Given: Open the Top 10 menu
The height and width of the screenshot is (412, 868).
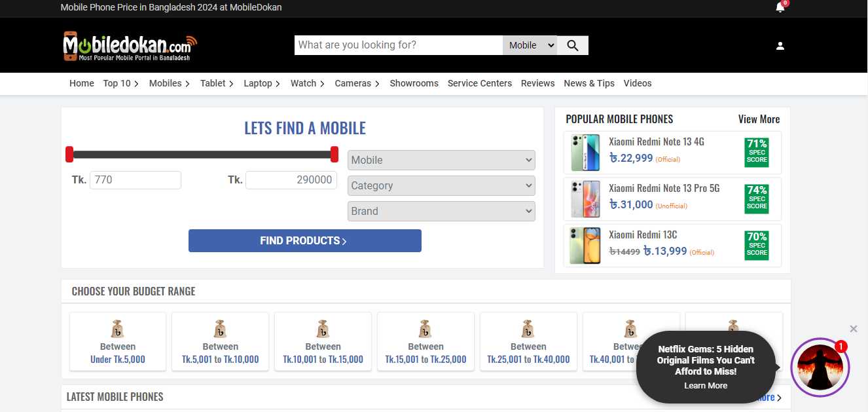Looking at the screenshot, I should [x=120, y=83].
